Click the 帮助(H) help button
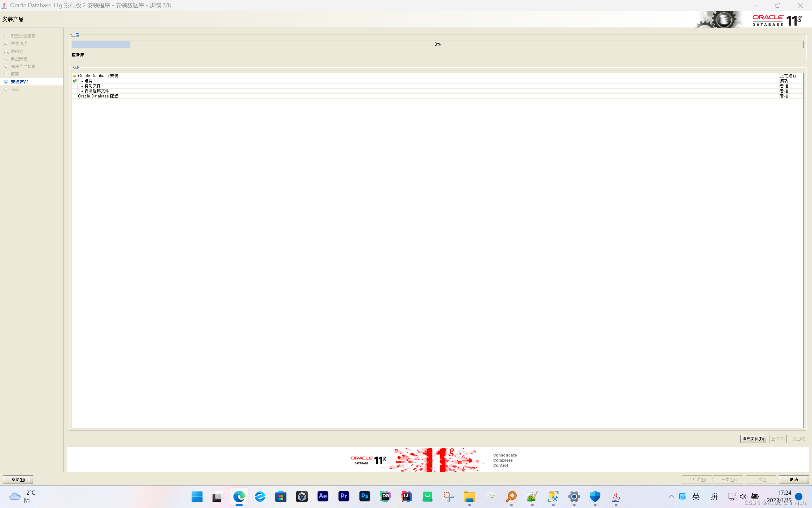The image size is (812, 508). click(18, 479)
